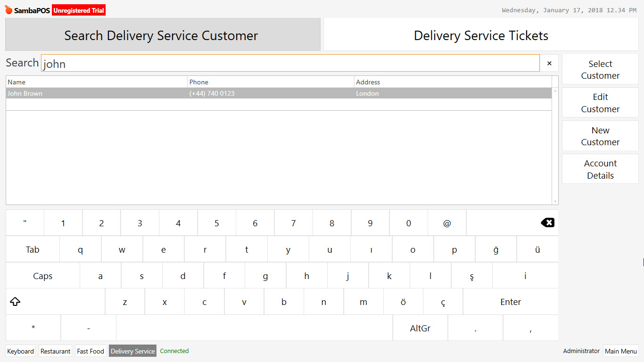
Task: Tap the @ key on the virtual keyboard
Action: tap(447, 222)
